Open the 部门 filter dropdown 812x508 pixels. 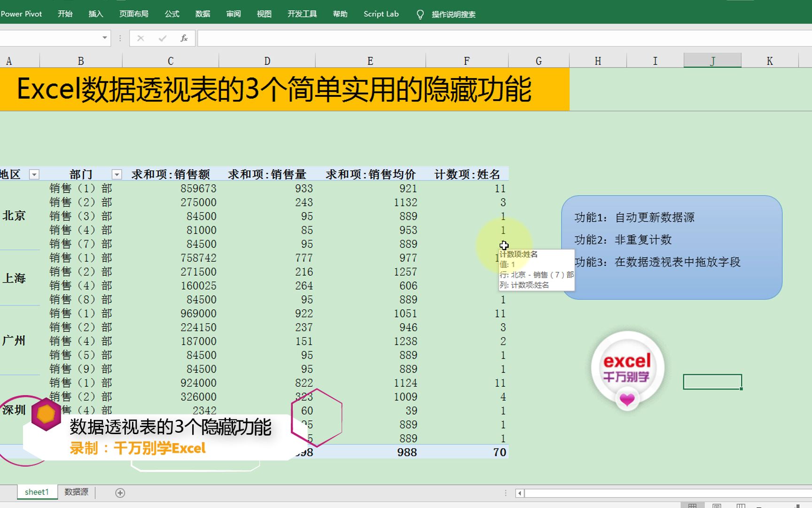(x=117, y=175)
